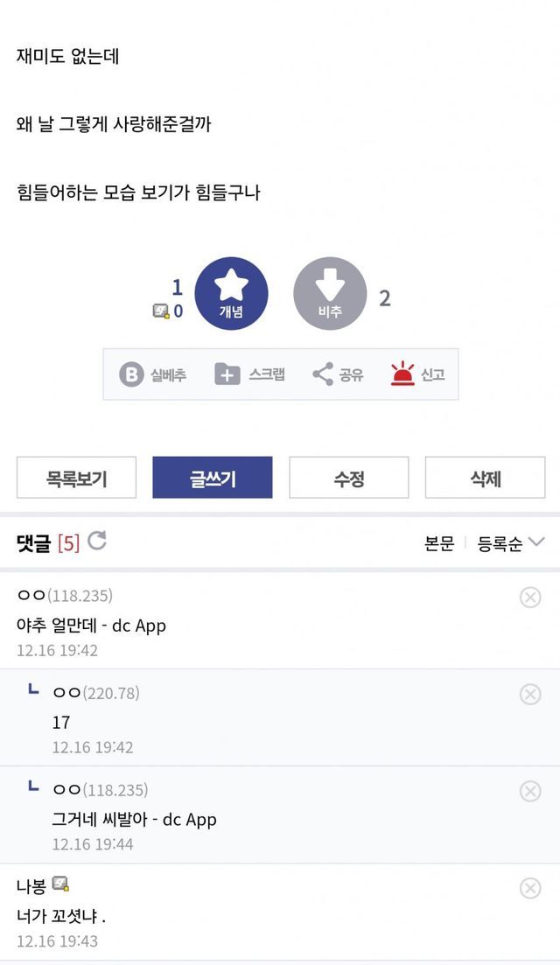Screen dimensions: 560x965
Task: Go to the post list via 목록보기
Action: tap(77, 478)
